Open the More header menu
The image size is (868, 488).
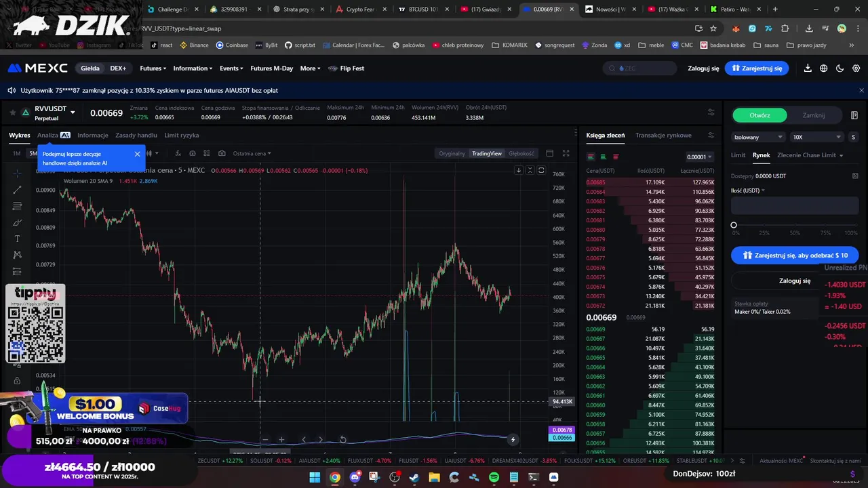(310, 68)
